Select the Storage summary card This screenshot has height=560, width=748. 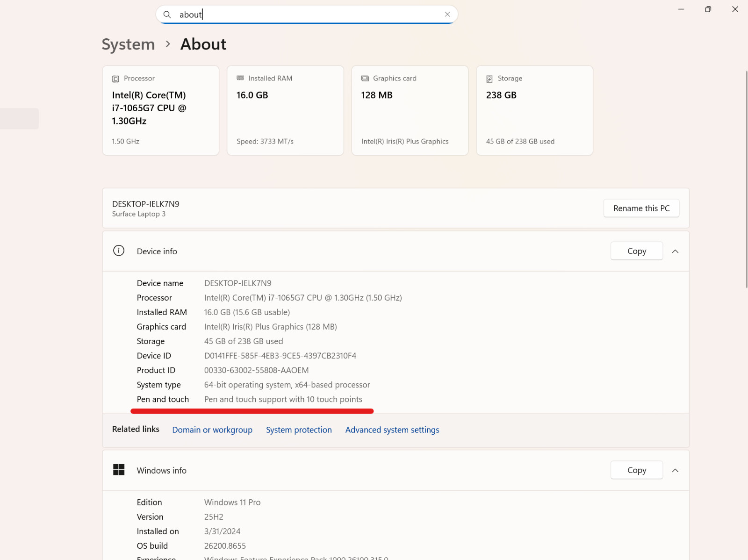tap(535, 110)
